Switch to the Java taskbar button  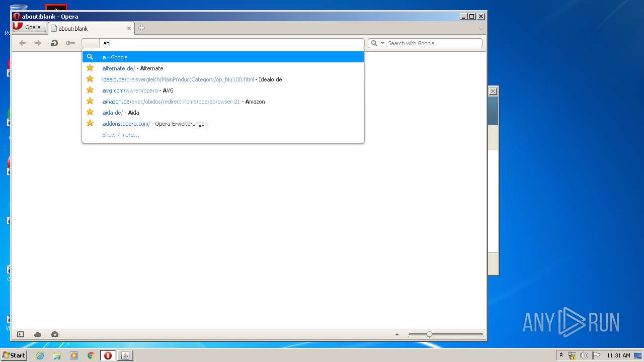click(x=125, y=355)
